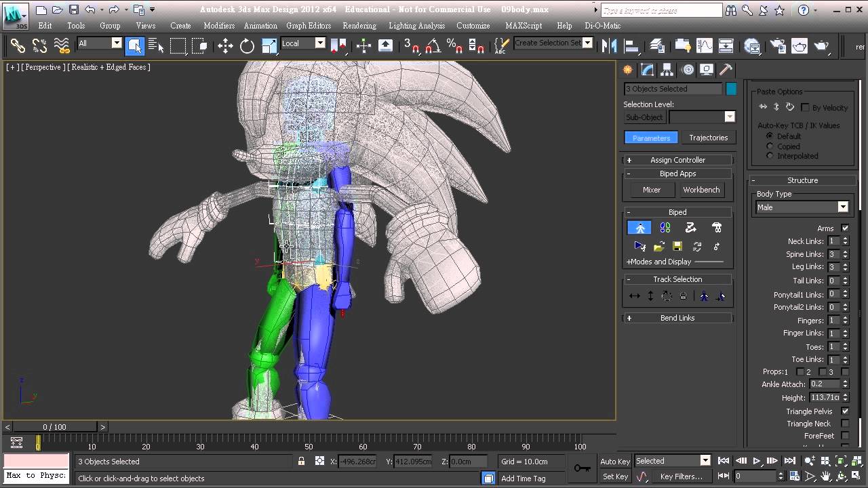Click Body Horizontal track selection
Image resolution: width=868 pixels, height=488 pixels.
click(x=634, y=296)
